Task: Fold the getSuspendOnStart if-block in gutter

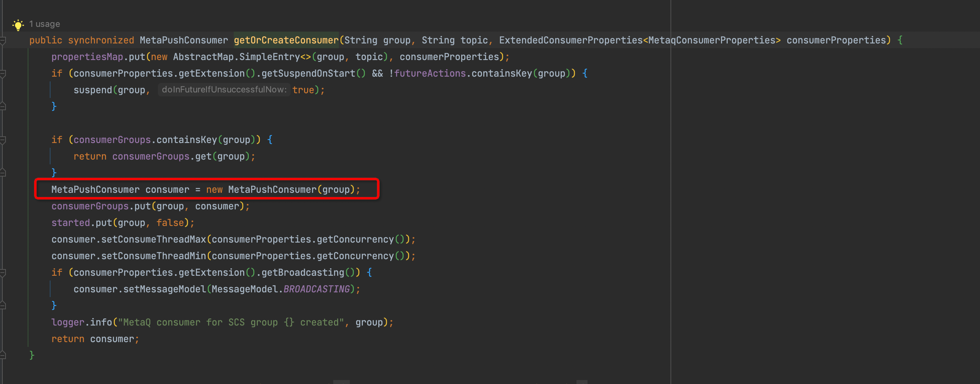Action: pos(3,74)
